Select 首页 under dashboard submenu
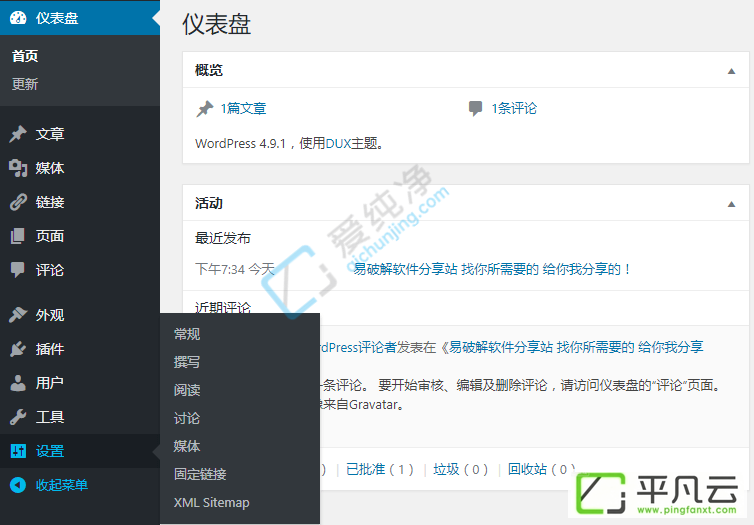This screenshot has width=754, height=525. pyautogui.click(x=25, y=56)
